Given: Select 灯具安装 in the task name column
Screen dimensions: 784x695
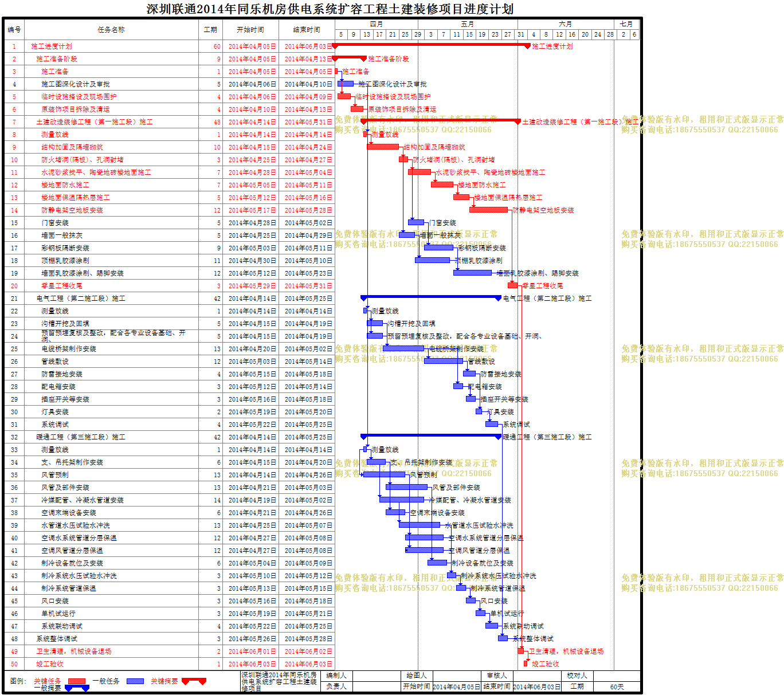Looking at the screenshot, I should [55, 412].
